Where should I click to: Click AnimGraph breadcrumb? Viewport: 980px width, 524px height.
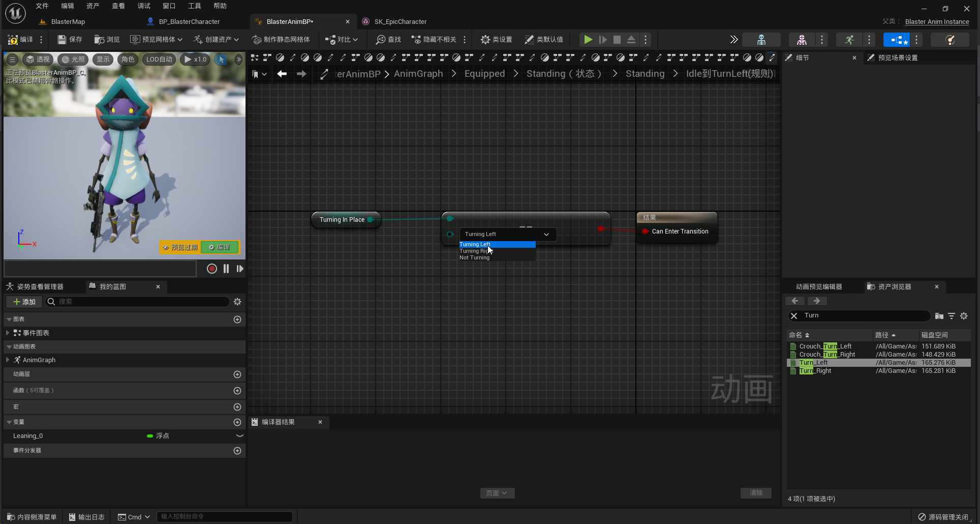(x=418, y=74)
